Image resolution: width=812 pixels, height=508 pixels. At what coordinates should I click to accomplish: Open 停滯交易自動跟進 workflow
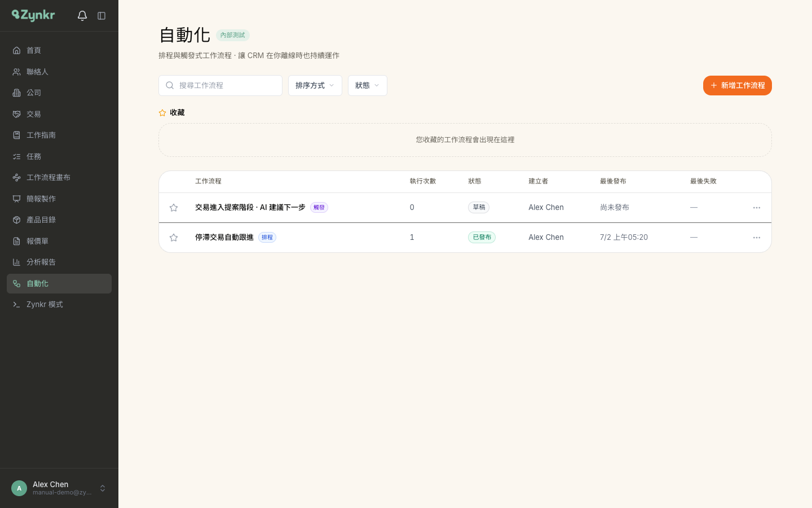pyautogui.click(x=224, y=237)
